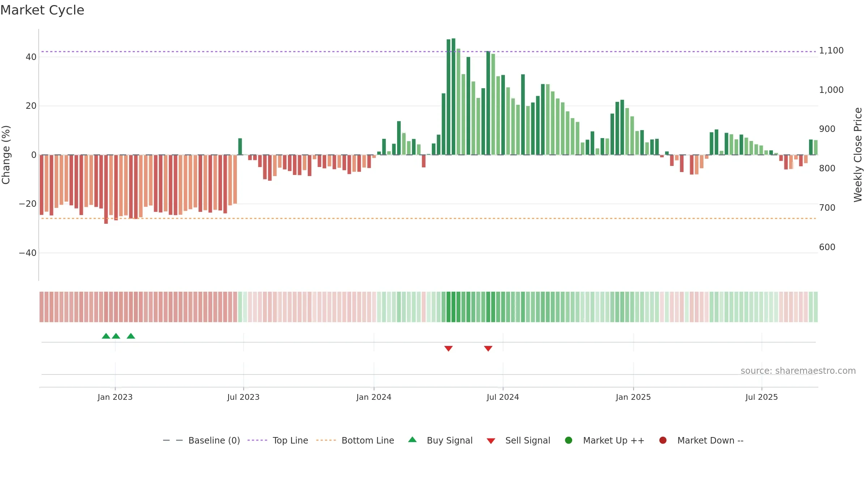Image resolution: width=868 pixels, height=488 pixels.
Task: Toggle the Market Up ++ legend entry
Action: 604,440
